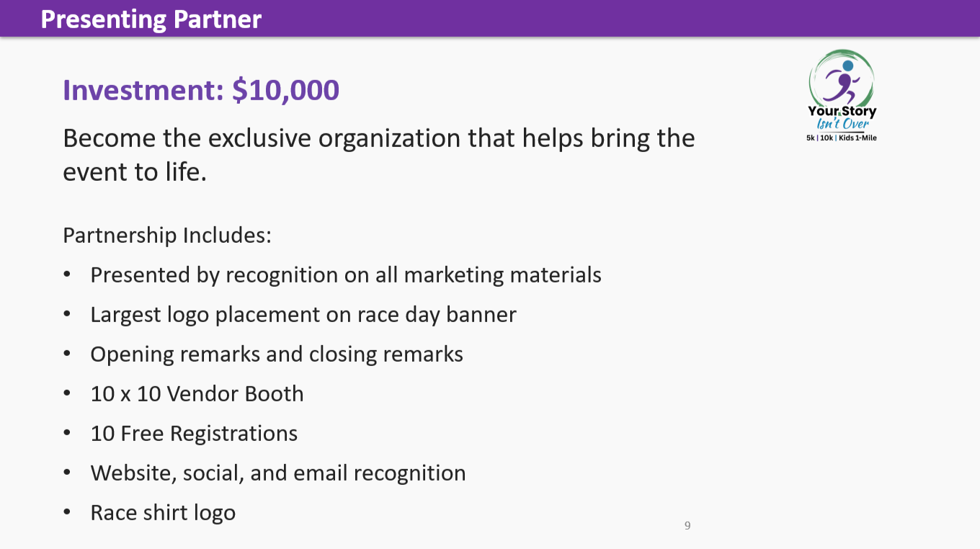
Task: Select the Investment: $10,000 heading
Action: coord(201,90)
